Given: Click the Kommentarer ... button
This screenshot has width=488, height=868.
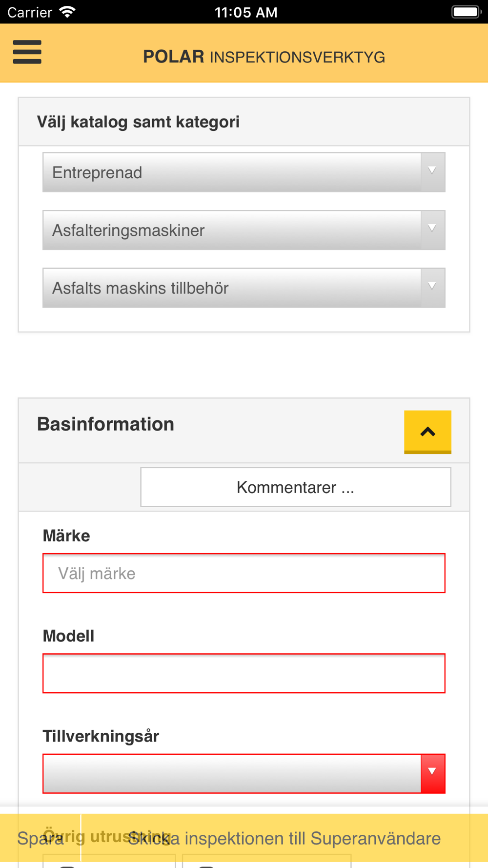Looking at the screenshot, I should (296, 487).
